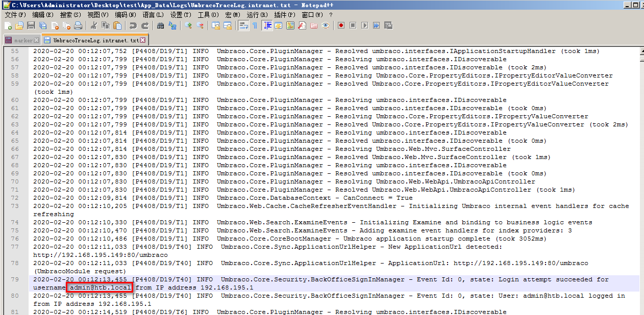
Task: Open the 编码(N) menu
Action: coord(126,15)
